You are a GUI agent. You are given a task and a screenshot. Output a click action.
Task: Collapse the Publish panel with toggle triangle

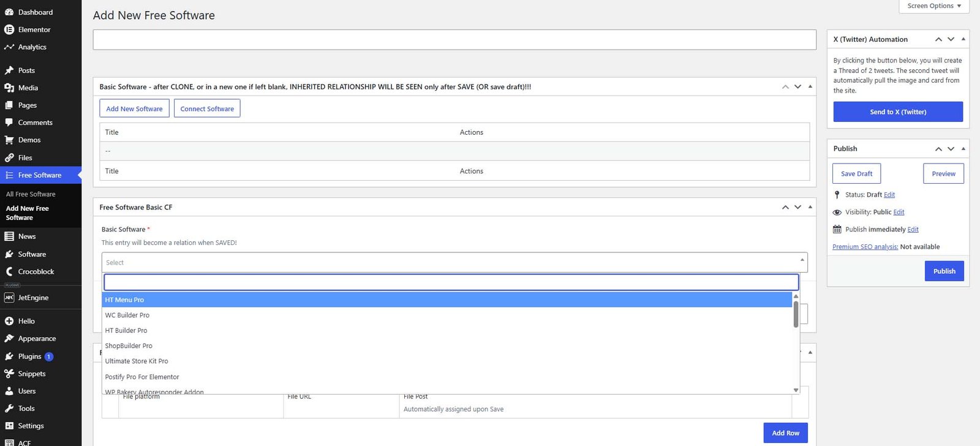tap(963, 148)
